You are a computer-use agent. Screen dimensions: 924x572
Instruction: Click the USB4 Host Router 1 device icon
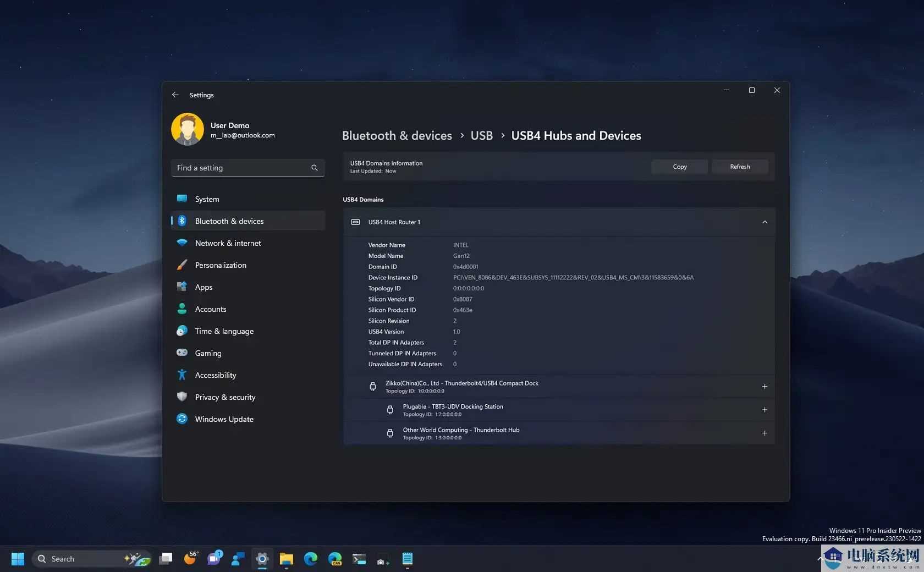[x=356, y=222]
